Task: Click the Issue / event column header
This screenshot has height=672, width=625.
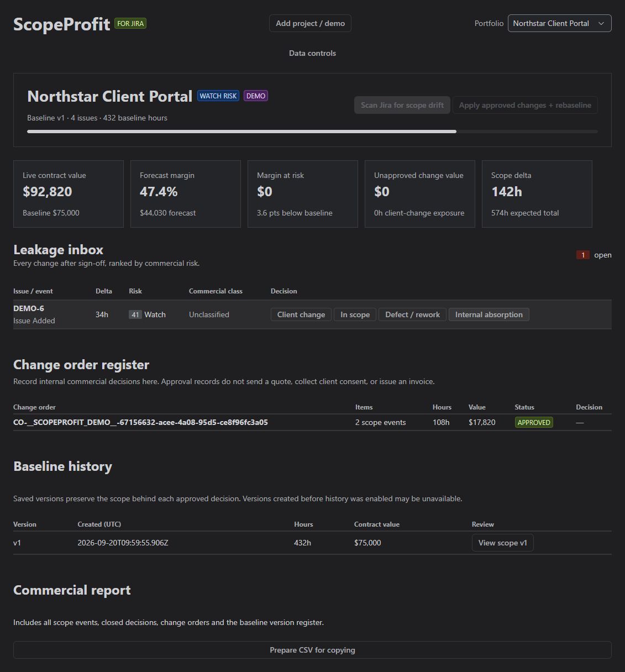Action: pos(33,291)
